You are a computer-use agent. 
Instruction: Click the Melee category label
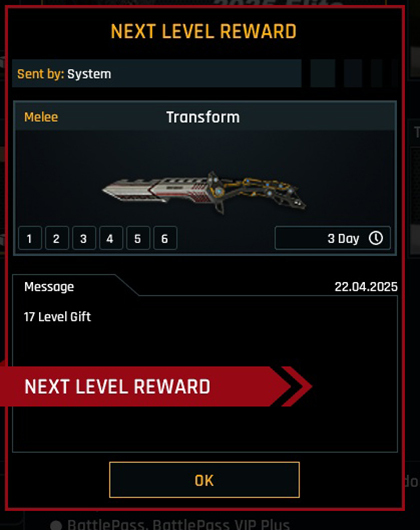pyautogui.click(x=41, y=117)
